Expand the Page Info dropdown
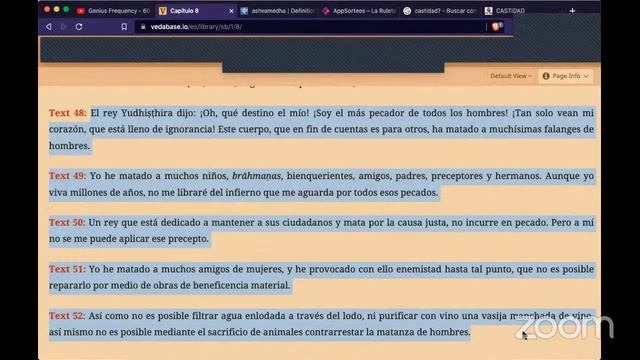 click(565, 76)
